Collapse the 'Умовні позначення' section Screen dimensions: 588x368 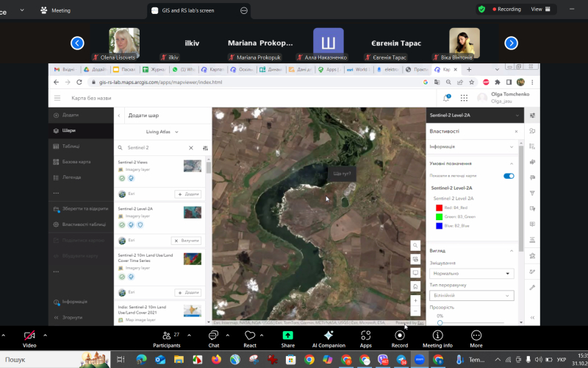pos(512,163)
